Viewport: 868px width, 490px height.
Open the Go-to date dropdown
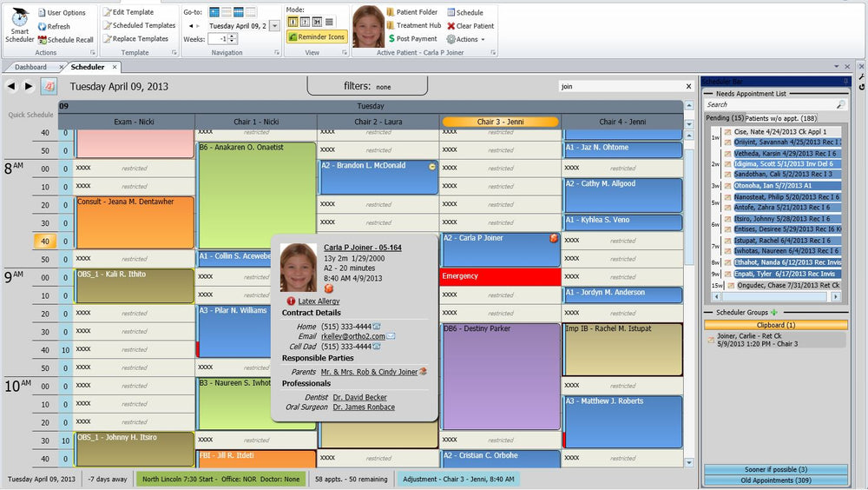point(274,26)
